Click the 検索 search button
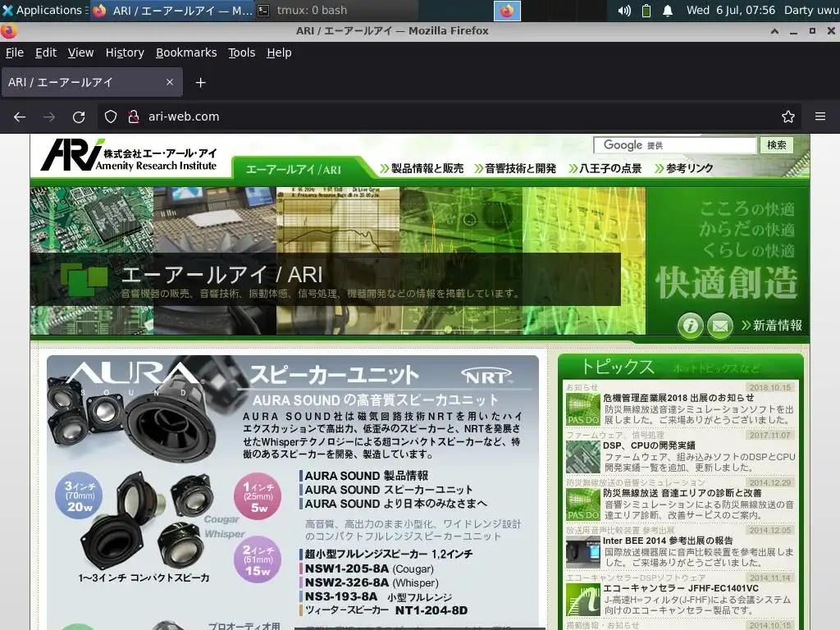The height and width of the screenshot is (630, 840). click(776, 145)
